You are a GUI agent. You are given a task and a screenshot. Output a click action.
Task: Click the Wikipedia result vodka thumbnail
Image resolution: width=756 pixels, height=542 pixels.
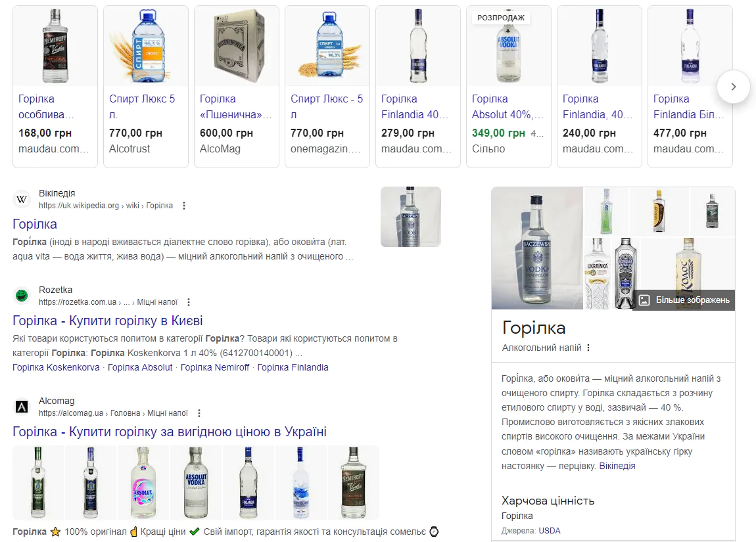pyautogui.click(x=411, y=217)
